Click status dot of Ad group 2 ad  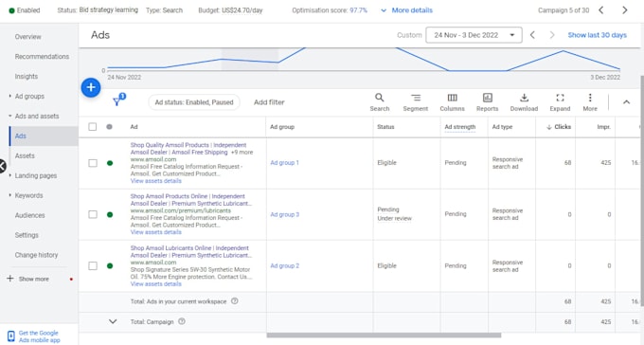pos(110,265)
